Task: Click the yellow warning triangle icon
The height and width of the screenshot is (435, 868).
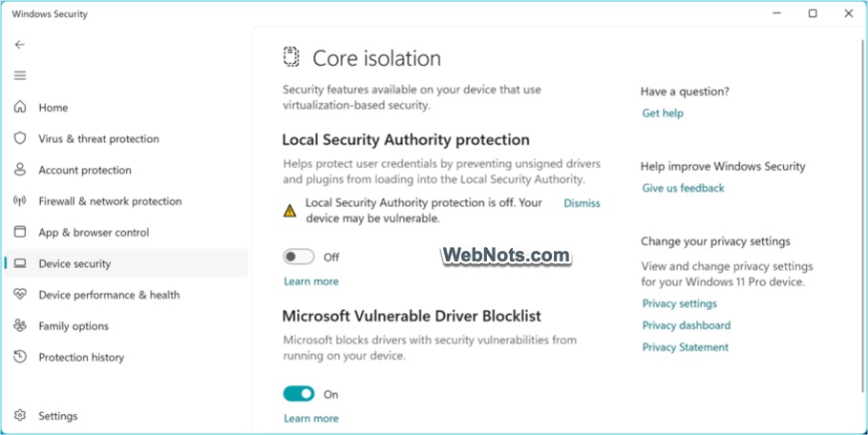Action: pos(290,211)
